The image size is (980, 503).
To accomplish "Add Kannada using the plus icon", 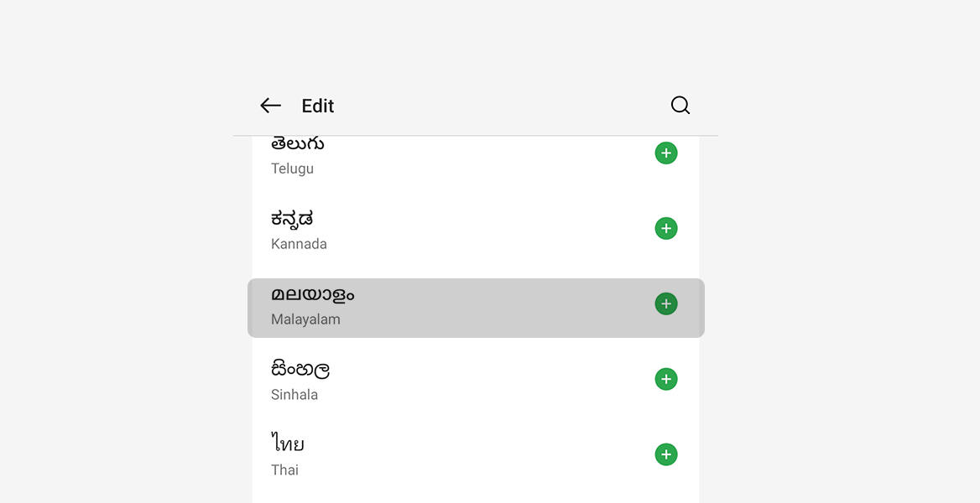I will [x=666, y=228].
